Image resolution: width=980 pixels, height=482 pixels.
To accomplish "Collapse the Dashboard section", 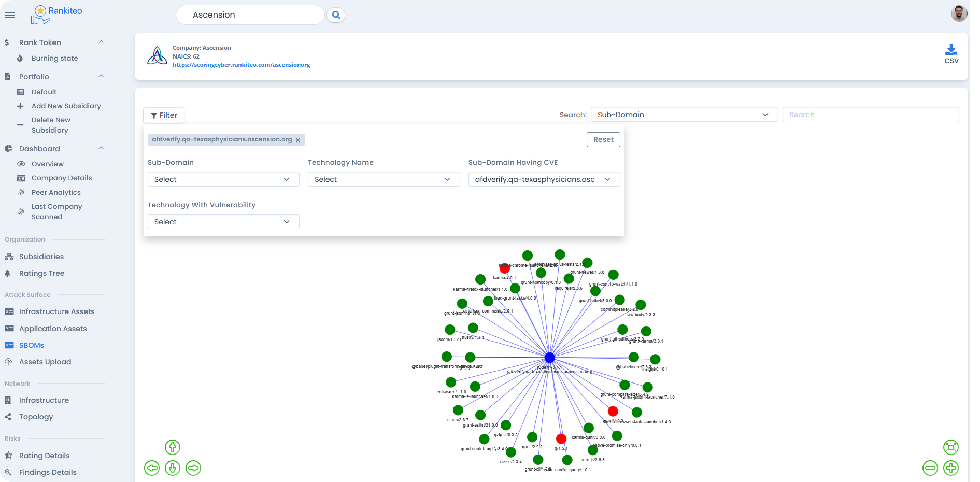I will [101, 148].
